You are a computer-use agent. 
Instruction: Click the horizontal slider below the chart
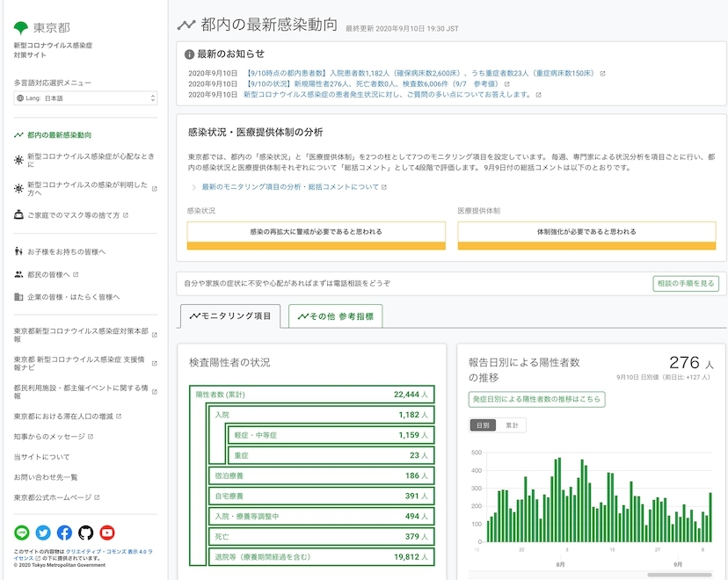680,575
